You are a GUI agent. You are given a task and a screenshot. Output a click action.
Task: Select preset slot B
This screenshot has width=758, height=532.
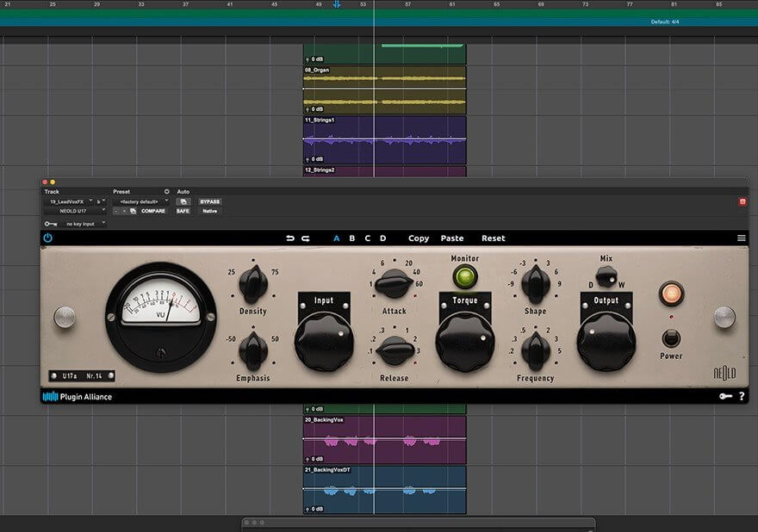coord(351,238)
